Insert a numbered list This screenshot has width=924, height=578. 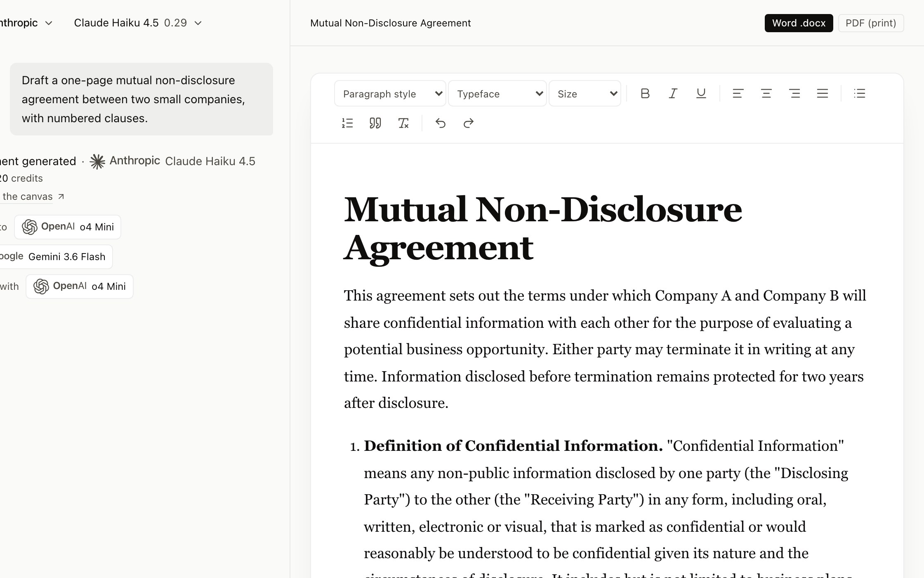coord(347,123)
